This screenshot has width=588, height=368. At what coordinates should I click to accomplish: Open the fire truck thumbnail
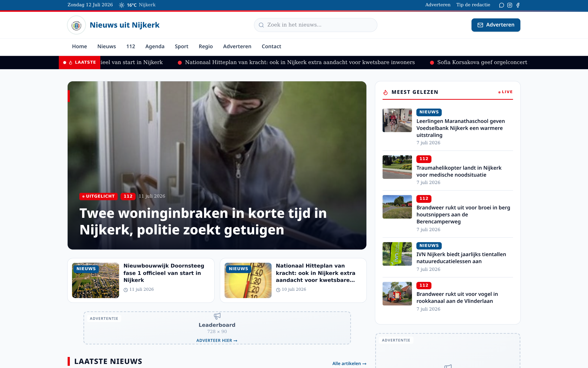click(x=397, y=293)
